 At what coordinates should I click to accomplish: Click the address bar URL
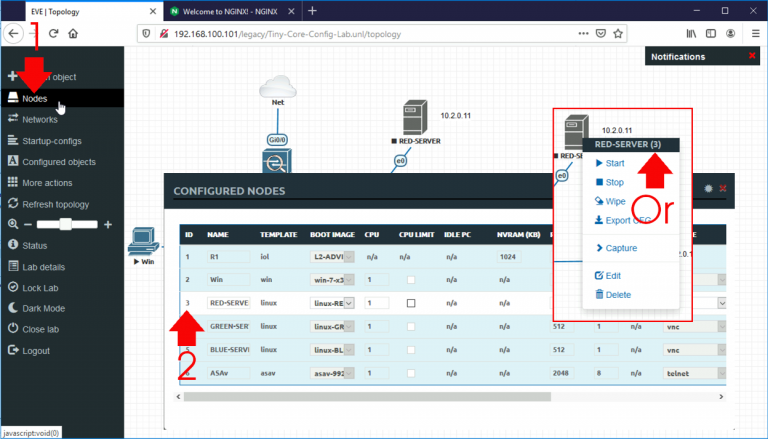288,34
